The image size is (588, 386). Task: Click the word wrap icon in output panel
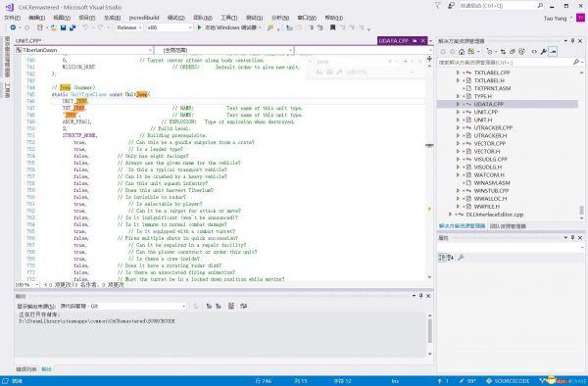pyautogui.click(x=243, y=306)
